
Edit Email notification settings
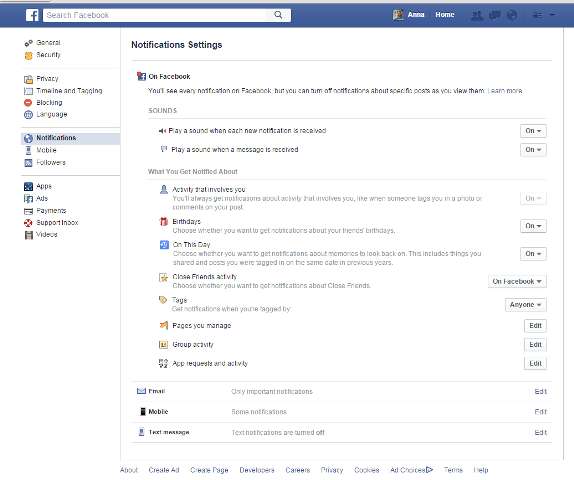click(x=540, y=392)
